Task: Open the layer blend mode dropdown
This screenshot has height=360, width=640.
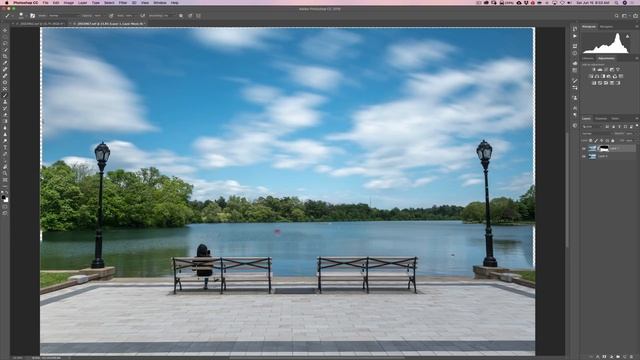Action: pos(597,133)
